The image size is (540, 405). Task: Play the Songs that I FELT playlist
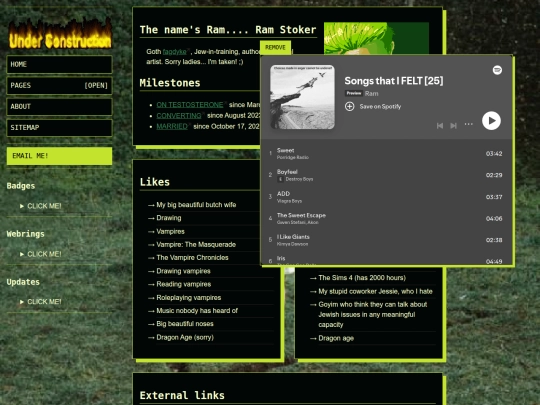point(491,121)
